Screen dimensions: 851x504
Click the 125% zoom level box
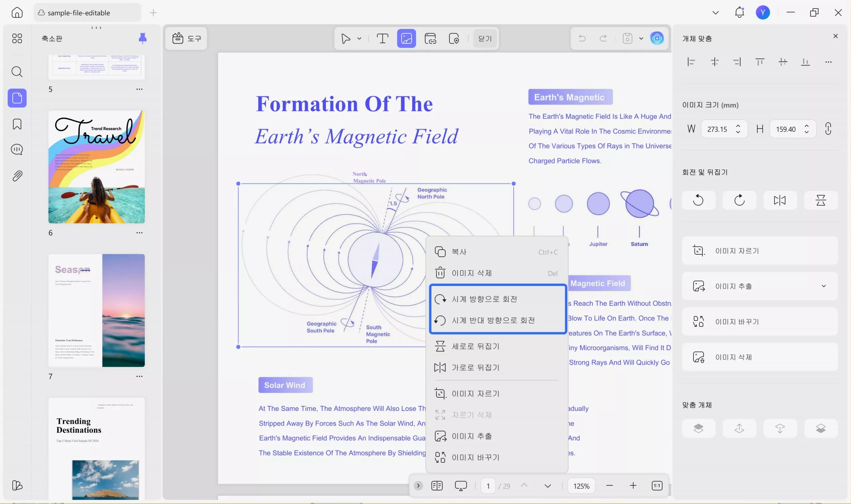coord(581,486)
